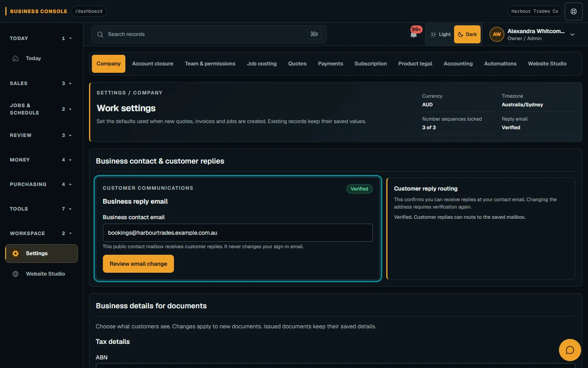Viewport: 588px width, 368px height.
Task: Click the Business details for documents heading
Action: [x=151, y=306]
